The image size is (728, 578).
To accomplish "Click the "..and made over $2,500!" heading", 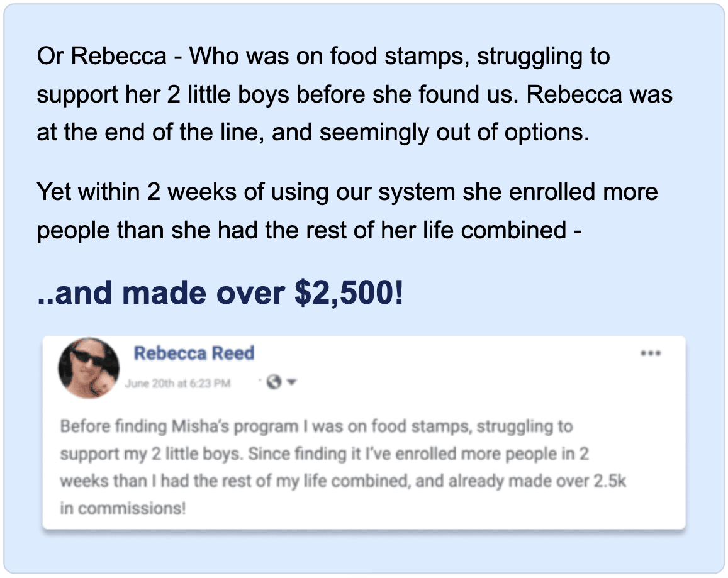I will [x=220, y=294].
